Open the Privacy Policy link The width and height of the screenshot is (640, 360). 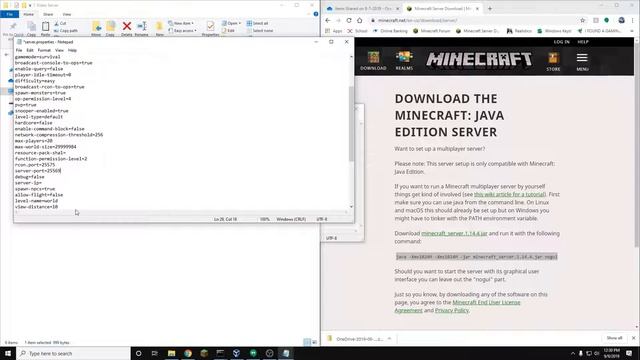452,310
